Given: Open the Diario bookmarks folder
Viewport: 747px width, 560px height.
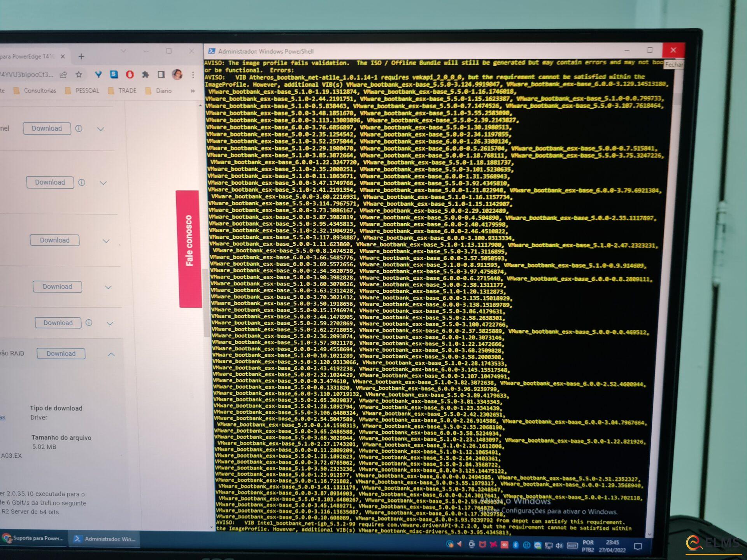Looking at the screenshot, I should pyautogui.click(x=158, y=91).
